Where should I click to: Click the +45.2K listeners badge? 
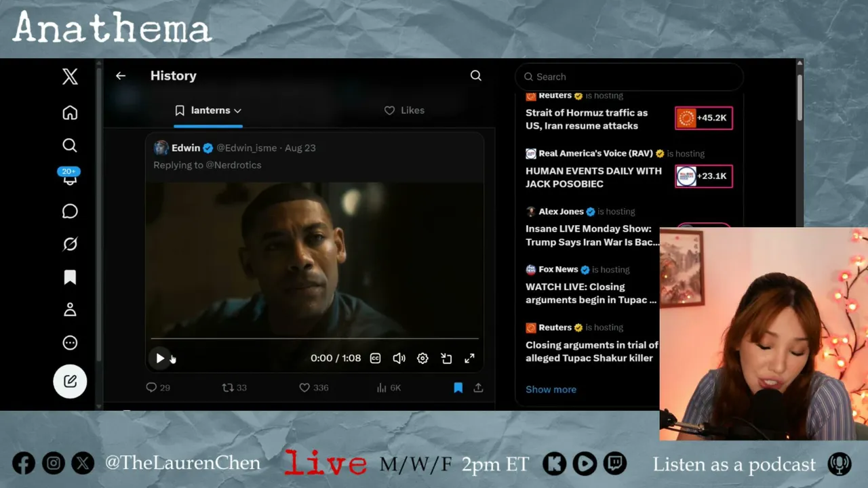(704, 118)
